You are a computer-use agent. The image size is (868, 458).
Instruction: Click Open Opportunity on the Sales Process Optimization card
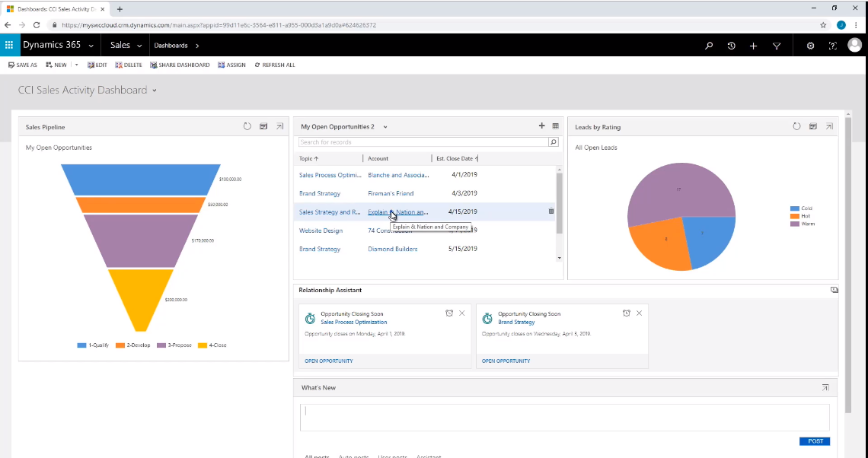click(x=329, y=361)
